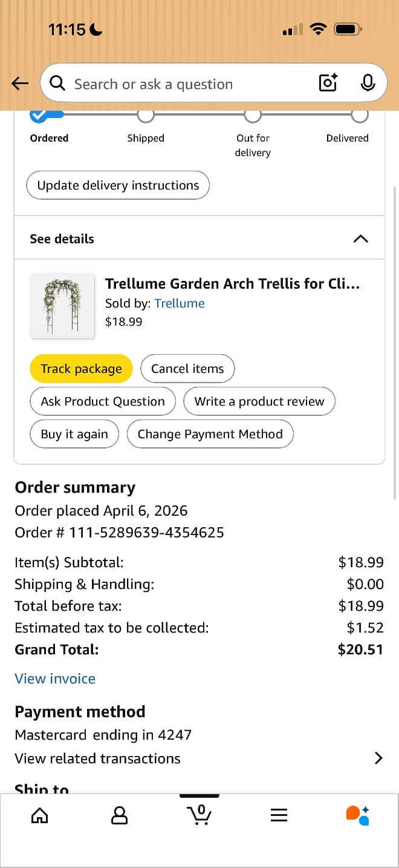
Task: Open the View invoice link
Action: (x=55, y=679)
